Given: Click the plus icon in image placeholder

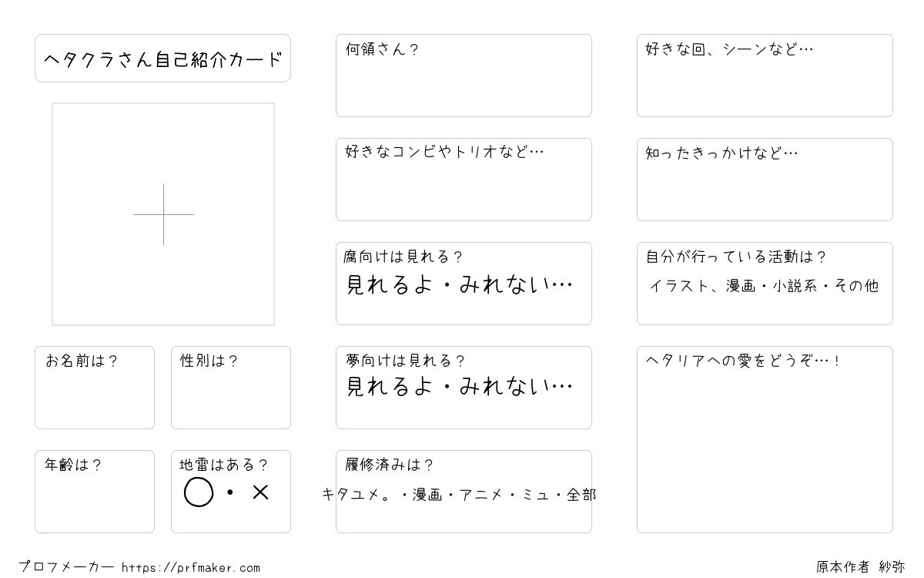Looking at the screenshot, I should tap(163, 214).
